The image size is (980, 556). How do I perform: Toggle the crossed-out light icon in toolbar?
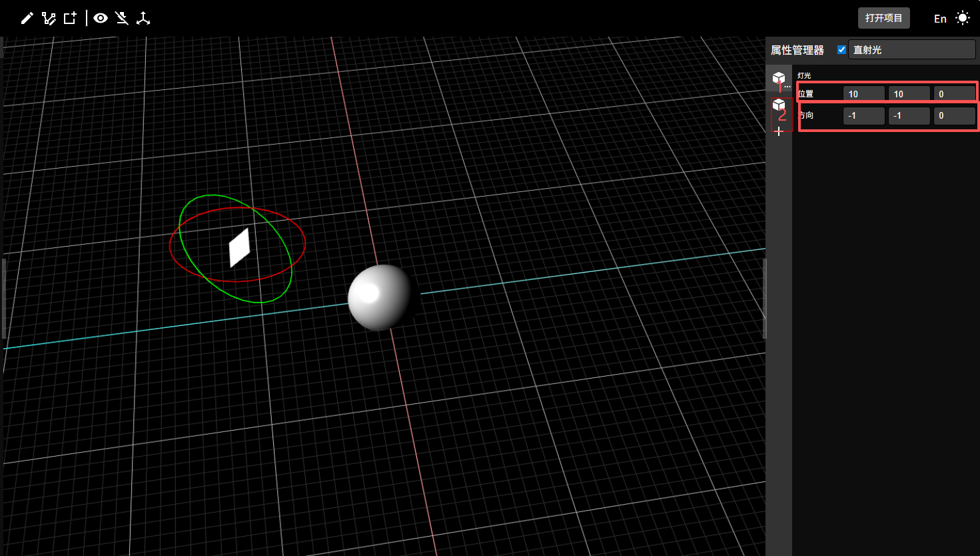(x=121, y=18)
